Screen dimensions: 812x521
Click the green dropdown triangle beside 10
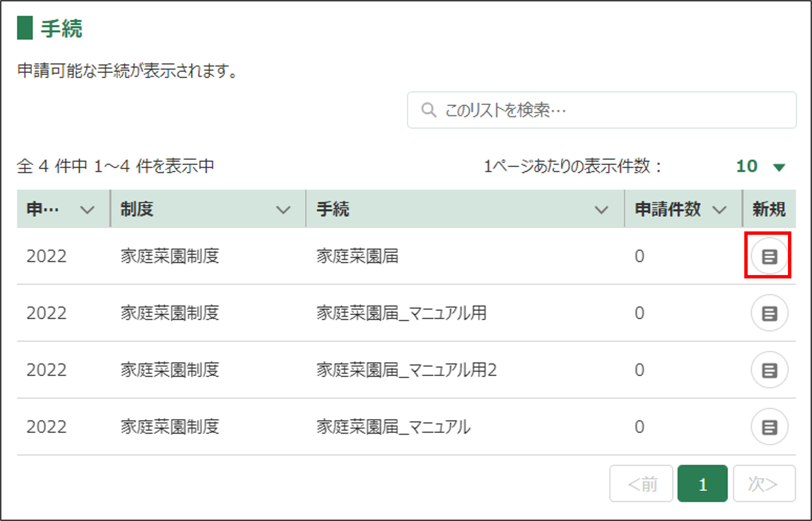779,167
